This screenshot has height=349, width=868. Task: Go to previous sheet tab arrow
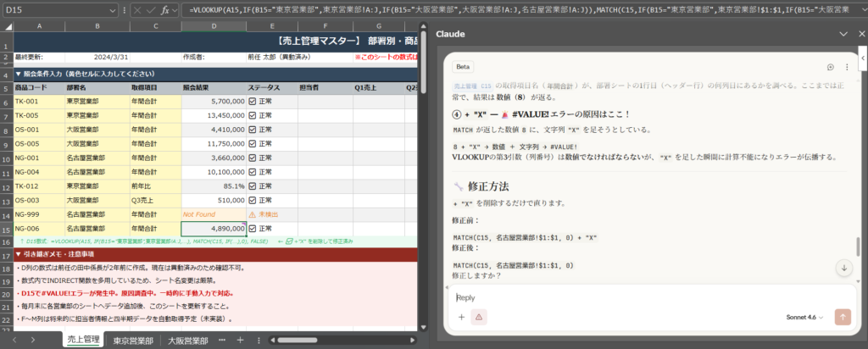pos(14,340)
